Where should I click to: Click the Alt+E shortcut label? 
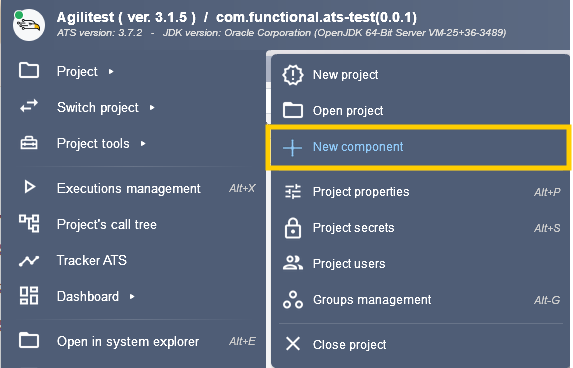(242, 341)
